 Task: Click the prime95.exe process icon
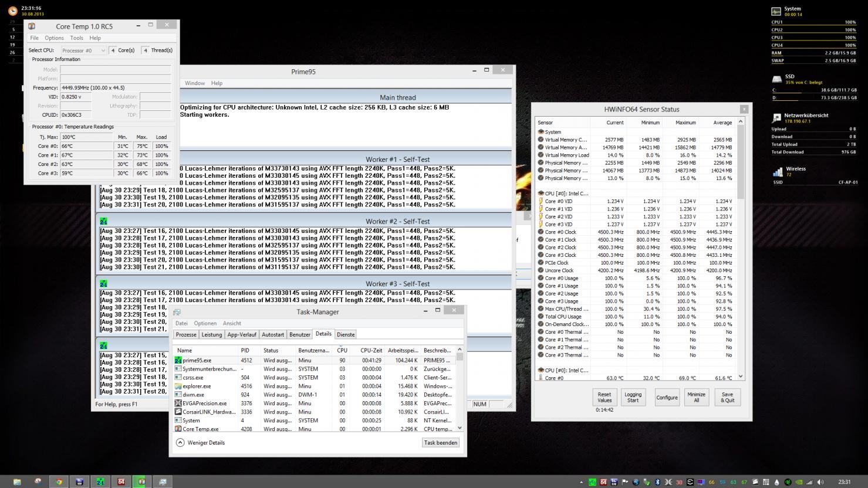178,360
